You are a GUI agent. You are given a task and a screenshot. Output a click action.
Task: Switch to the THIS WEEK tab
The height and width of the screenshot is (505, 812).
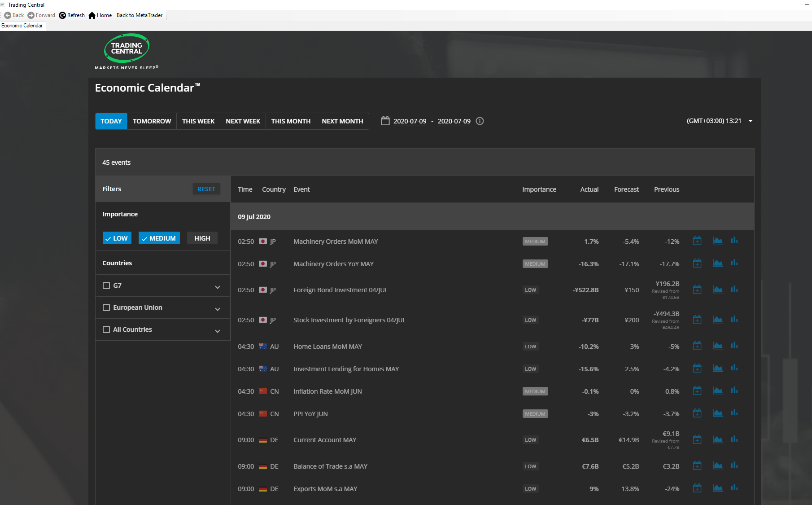pyautogui.click(x=198, y=121)
